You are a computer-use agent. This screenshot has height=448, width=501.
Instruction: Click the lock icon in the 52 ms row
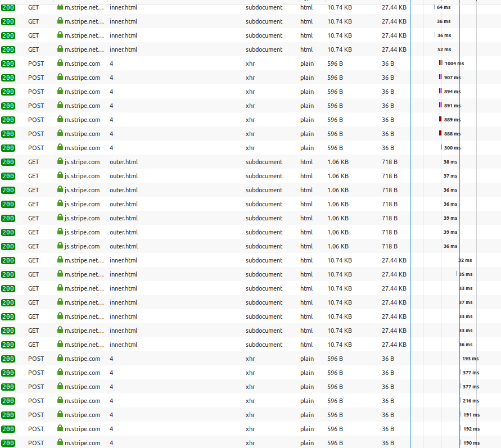pyautogui.click(x=60, y=49)
